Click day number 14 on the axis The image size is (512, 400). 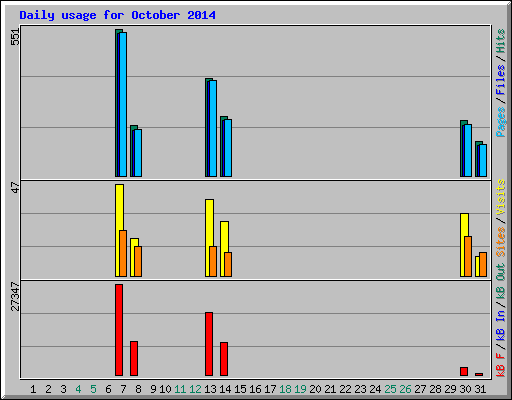click(225, 389)
